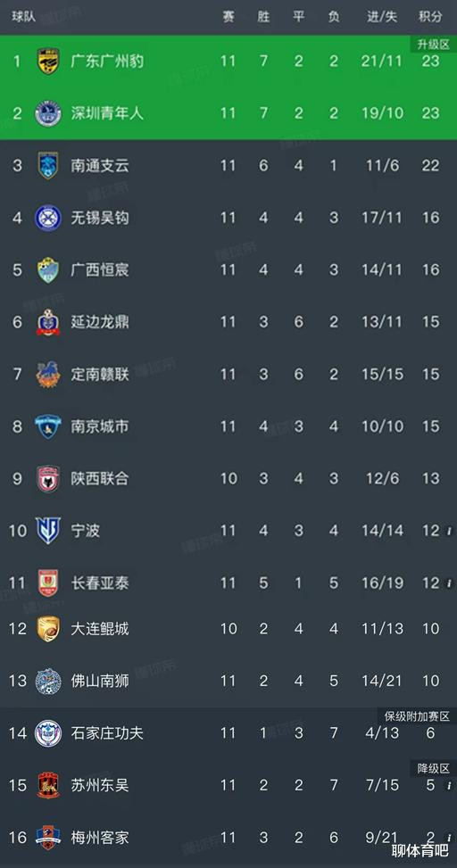
Task: Sort by 积分 column header
Action: 430,17
